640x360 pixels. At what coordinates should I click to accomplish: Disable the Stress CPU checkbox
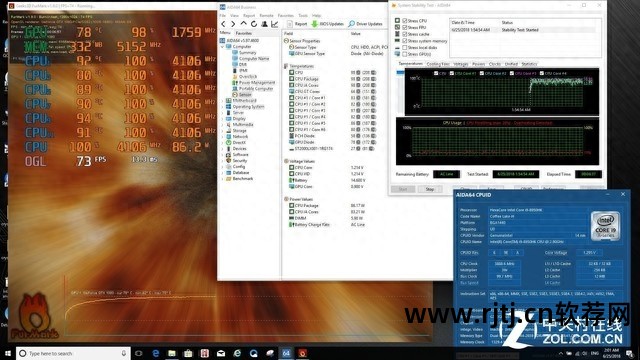click(x=404, y=20)
